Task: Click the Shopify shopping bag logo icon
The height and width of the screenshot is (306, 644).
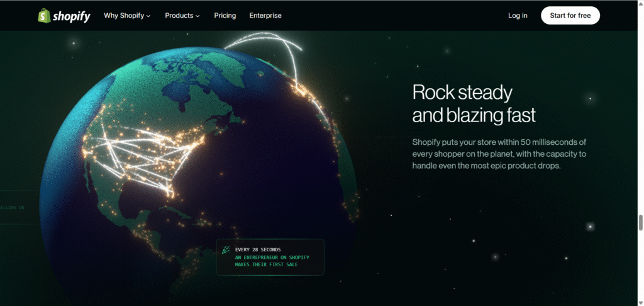Action: pyautogui.click(x=43, y=16)
